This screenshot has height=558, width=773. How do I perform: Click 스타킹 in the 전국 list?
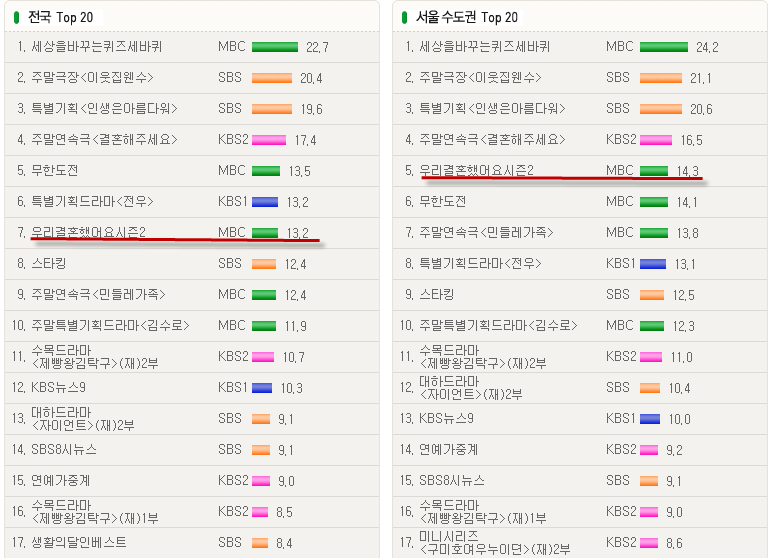[49, 264]
